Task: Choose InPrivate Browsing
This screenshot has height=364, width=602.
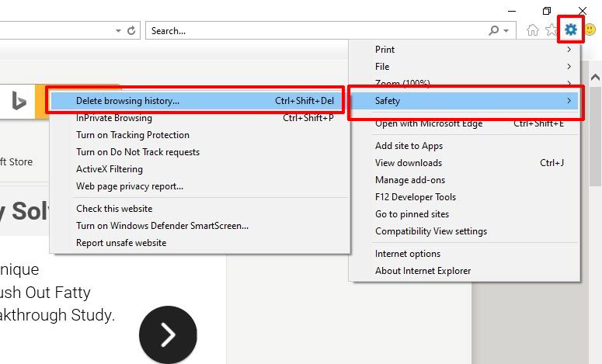Action: 200,118
